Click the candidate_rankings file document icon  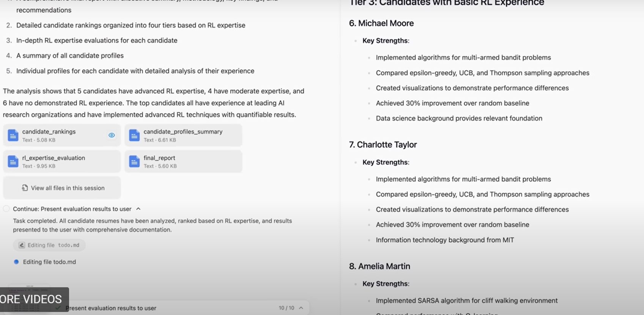13,135
